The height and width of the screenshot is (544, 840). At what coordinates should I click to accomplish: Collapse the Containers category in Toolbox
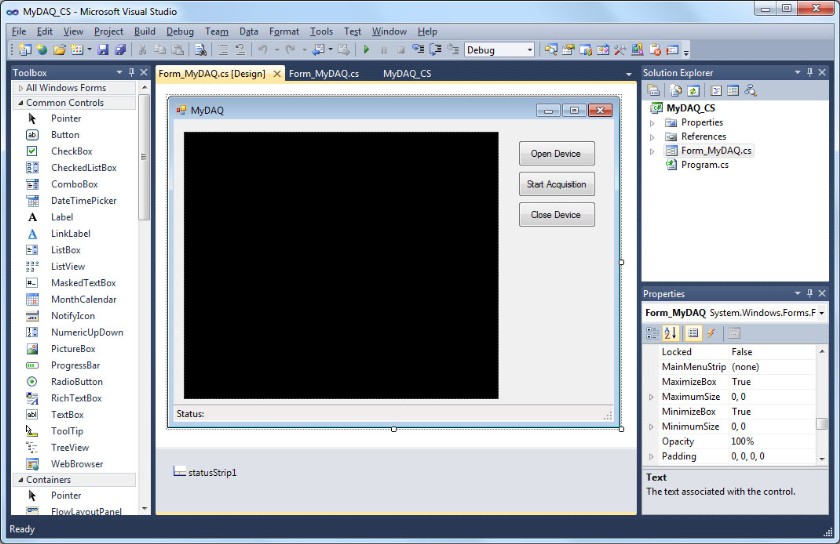[20, 480]
